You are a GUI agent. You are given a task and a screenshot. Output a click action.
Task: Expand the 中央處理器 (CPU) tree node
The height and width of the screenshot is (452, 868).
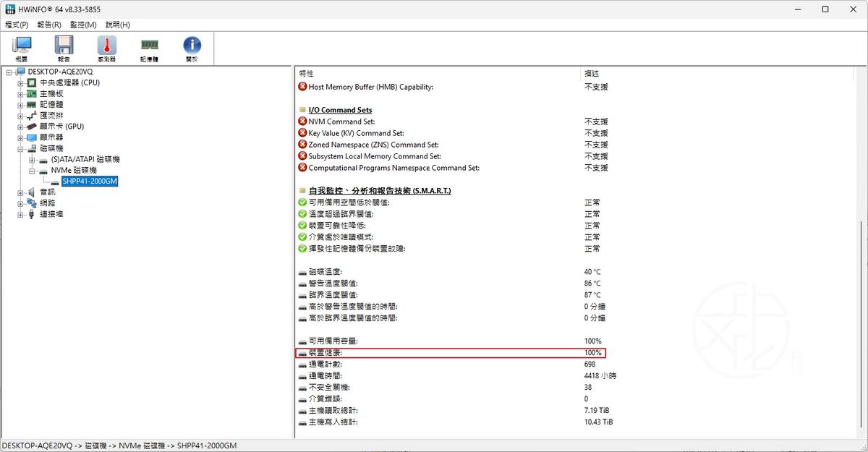(20, 82)
